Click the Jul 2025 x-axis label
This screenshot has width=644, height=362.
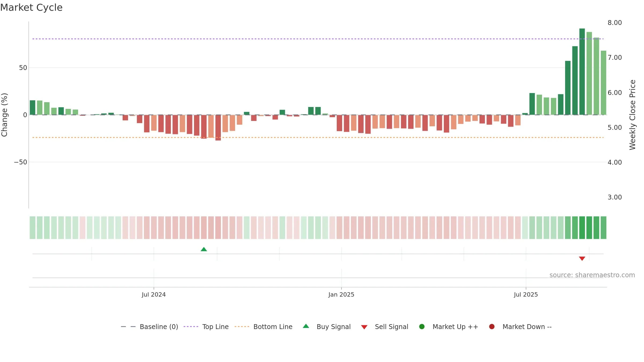coord(526,295)
